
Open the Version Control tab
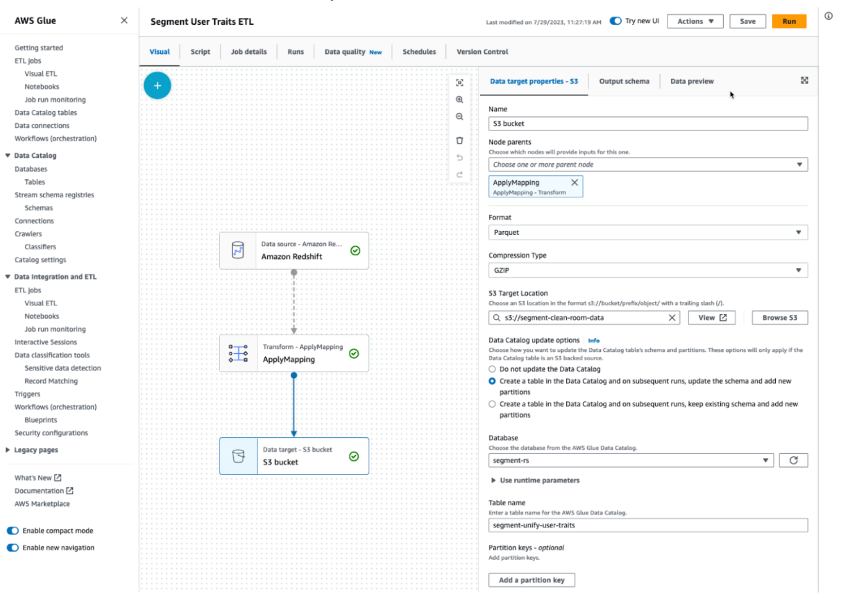point(483,52)
